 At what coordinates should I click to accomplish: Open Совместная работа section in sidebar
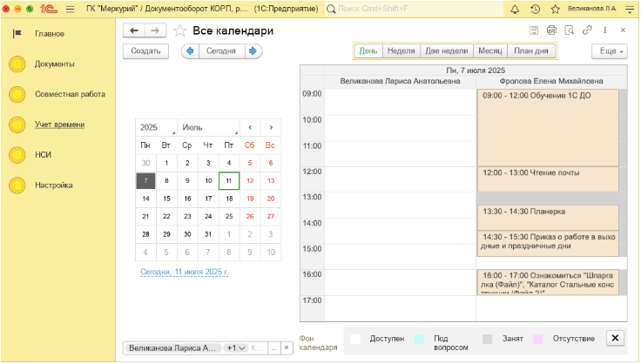click(70, 94)
